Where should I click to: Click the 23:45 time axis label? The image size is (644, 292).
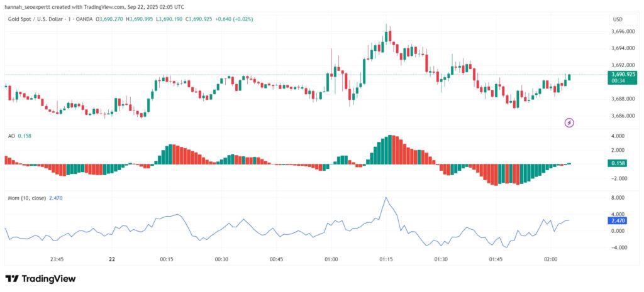tap(57, 259)
